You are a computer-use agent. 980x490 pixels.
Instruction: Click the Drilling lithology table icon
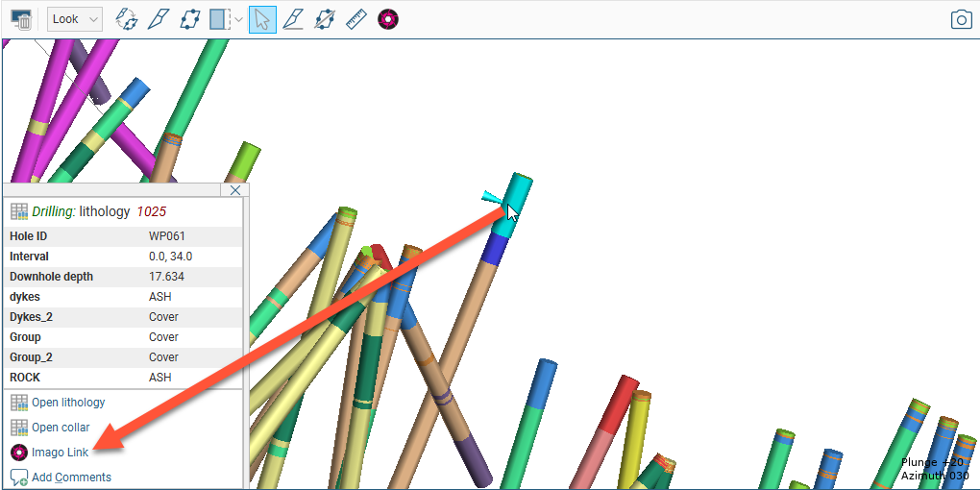pos(19,212)
